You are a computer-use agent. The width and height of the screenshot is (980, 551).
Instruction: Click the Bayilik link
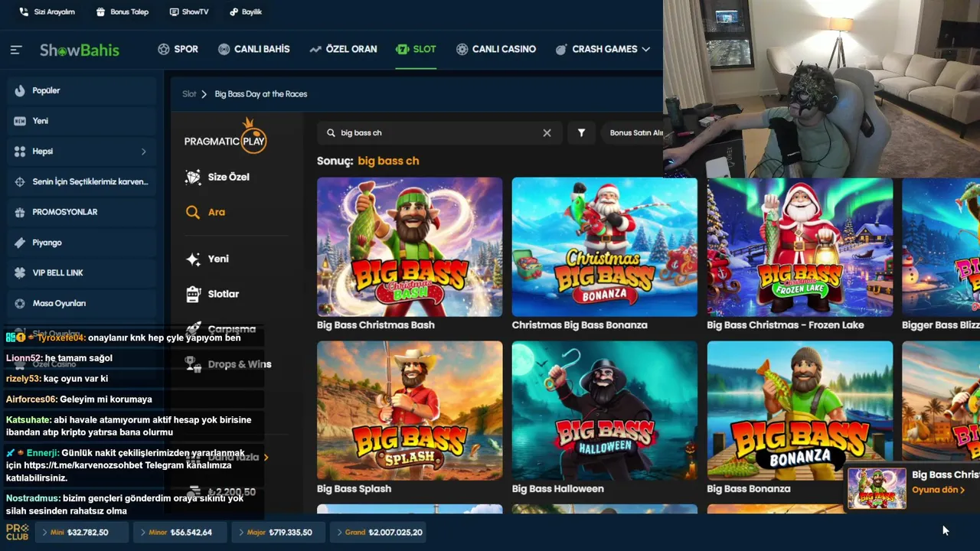coord(246,12)
